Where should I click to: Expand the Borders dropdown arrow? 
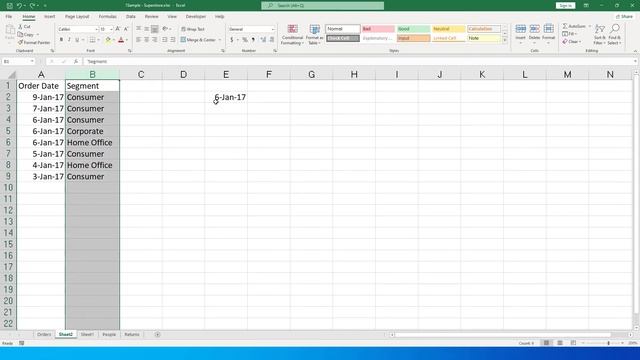tap(98, 40)
